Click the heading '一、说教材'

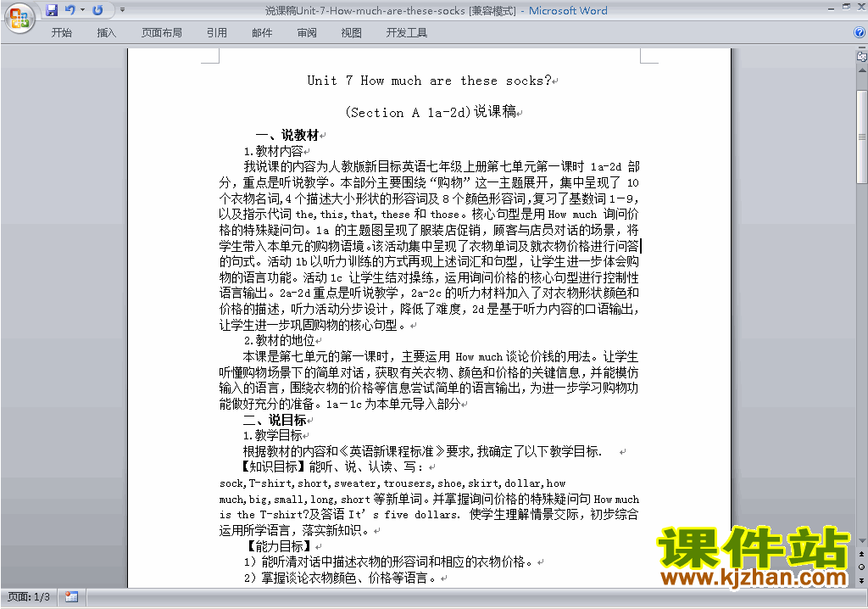point(287,135)
